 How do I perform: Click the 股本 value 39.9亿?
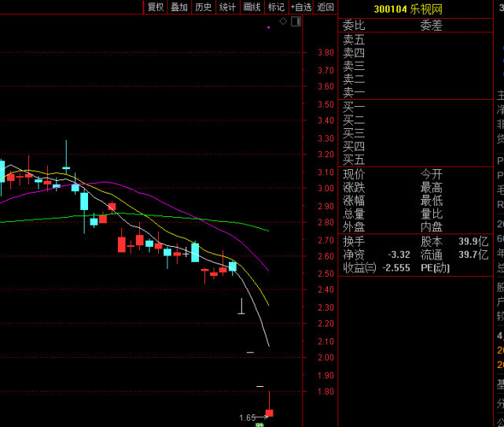coord(473,241)
